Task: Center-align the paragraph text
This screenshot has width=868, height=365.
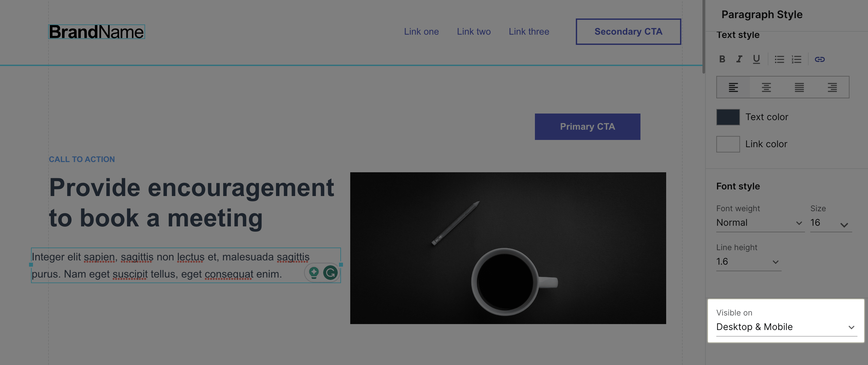Action: coord(766,87)
